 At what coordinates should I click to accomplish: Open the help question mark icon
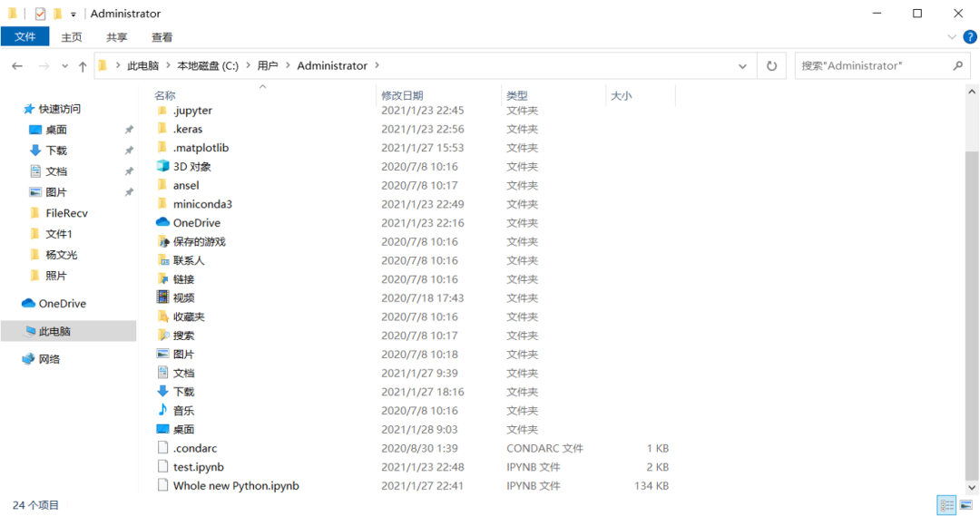pyautogui.click(x=970, y=37)
